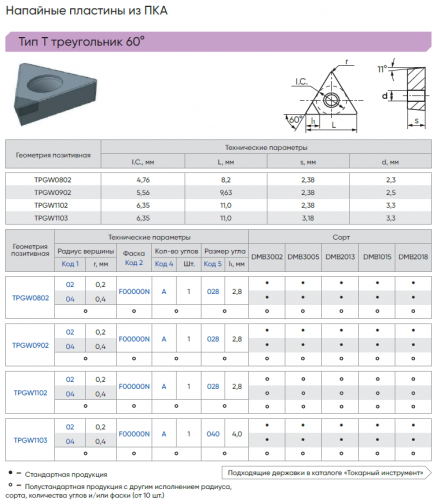437x500 pixels.
Task: Select blue TPGW0802 model in lower table
Action: pyautogui.click(x=31, y=298)
